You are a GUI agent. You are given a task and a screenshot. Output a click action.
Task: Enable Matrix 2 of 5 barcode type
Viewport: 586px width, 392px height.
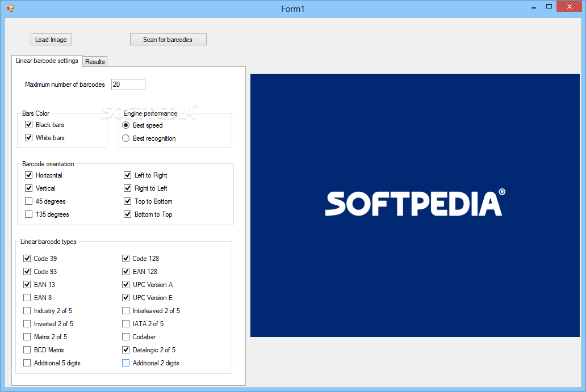27,337
